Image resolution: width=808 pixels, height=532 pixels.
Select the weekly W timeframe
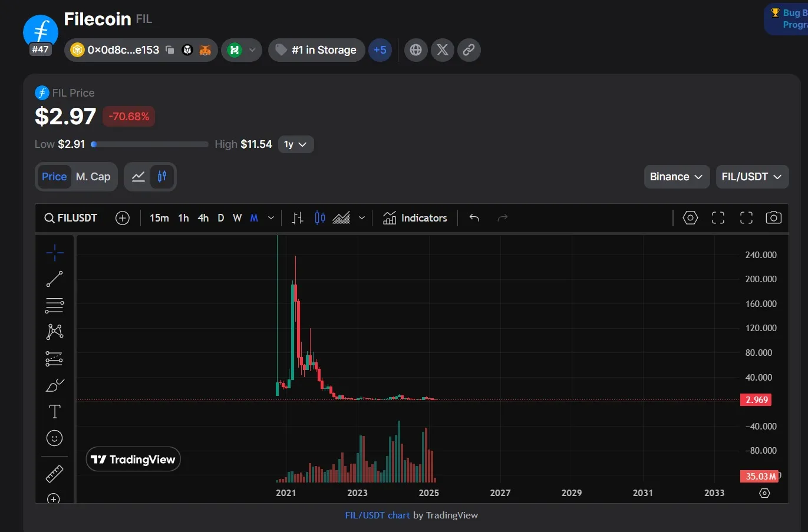click(237, 218)
